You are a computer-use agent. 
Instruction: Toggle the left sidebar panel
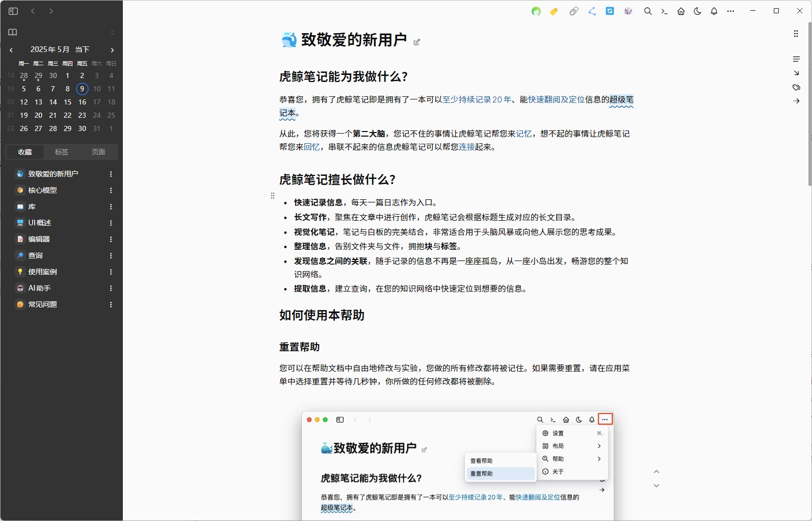[x=13, y=11]
